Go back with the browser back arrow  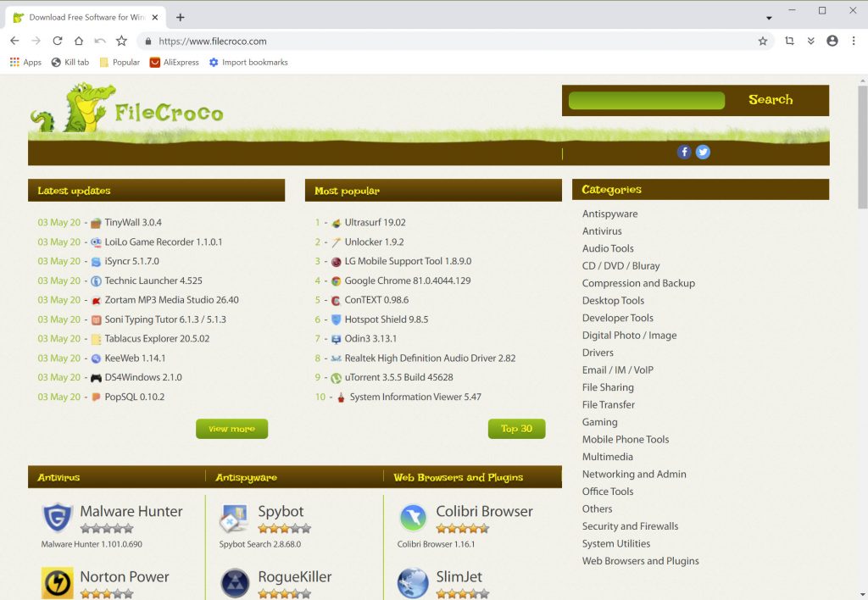click(x=14, y=41)
